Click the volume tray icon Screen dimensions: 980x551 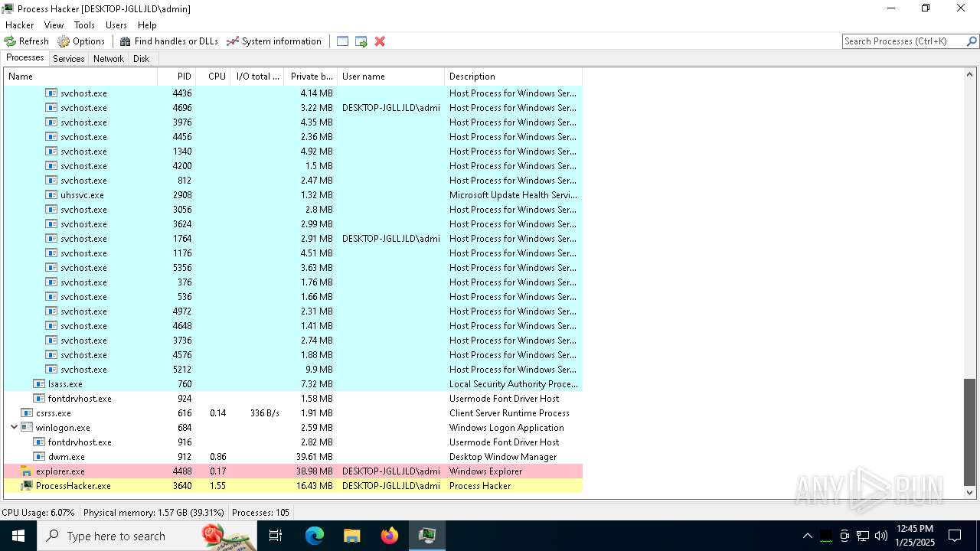click(x=881, y=536)
